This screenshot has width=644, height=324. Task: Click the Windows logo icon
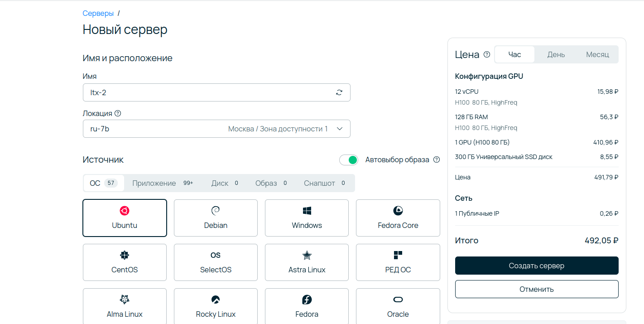point(307,211)
